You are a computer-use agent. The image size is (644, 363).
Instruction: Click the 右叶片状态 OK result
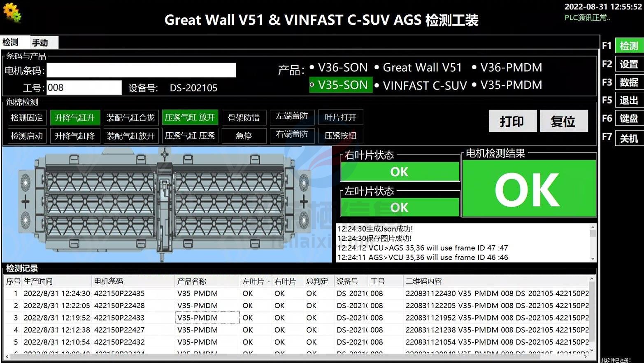pyautogui.click(x=400, y=171)
